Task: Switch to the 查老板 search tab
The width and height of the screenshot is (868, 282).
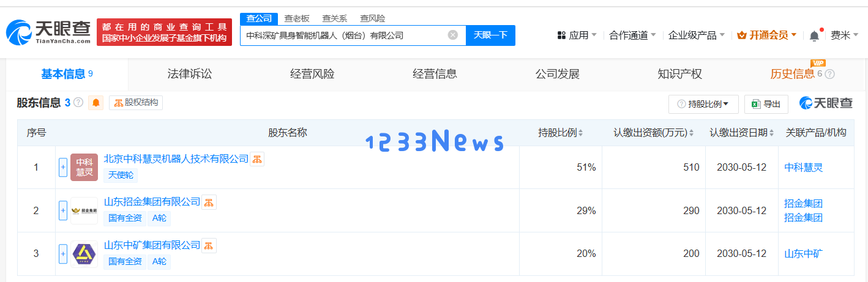Action: click(297, 18)
